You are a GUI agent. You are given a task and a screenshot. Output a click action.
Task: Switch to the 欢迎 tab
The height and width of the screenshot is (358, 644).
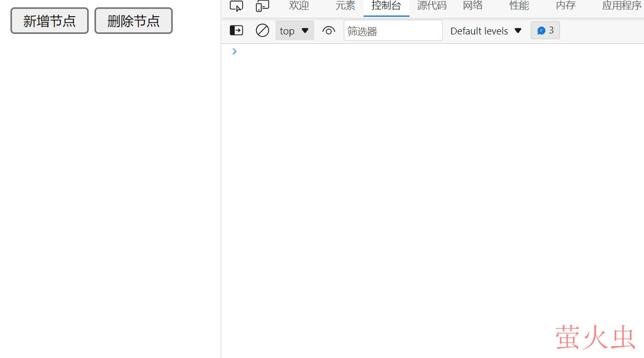coord(299,6)
